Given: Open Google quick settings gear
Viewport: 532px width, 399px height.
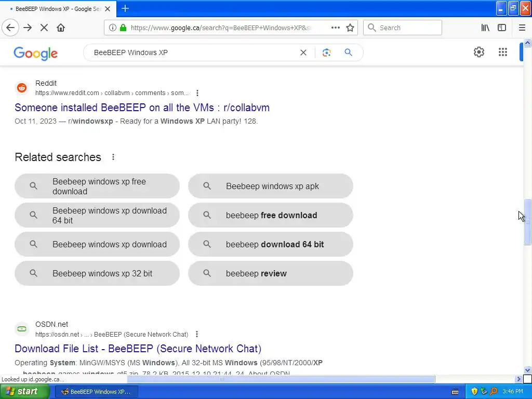Looking at the screenshot, I should tap(478, 52).
